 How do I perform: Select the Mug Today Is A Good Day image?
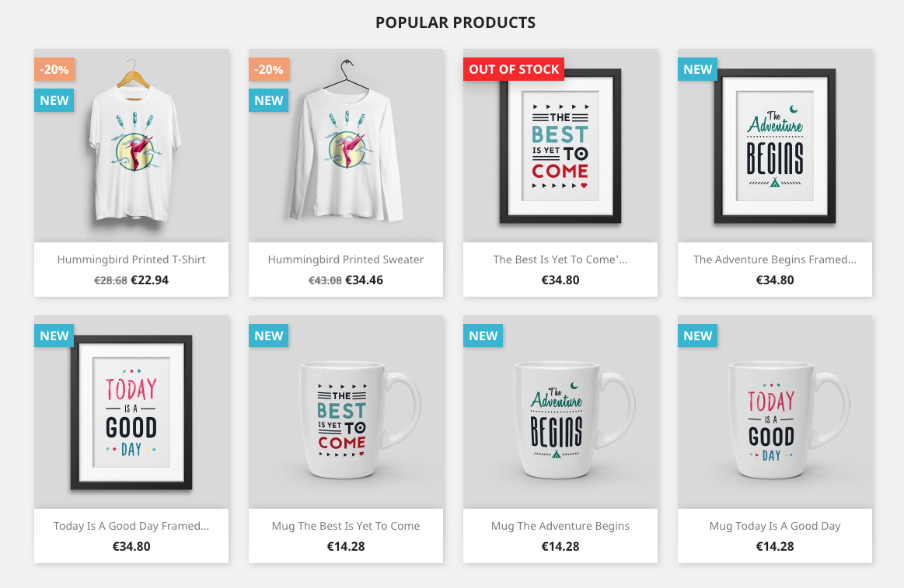point(775,412)
